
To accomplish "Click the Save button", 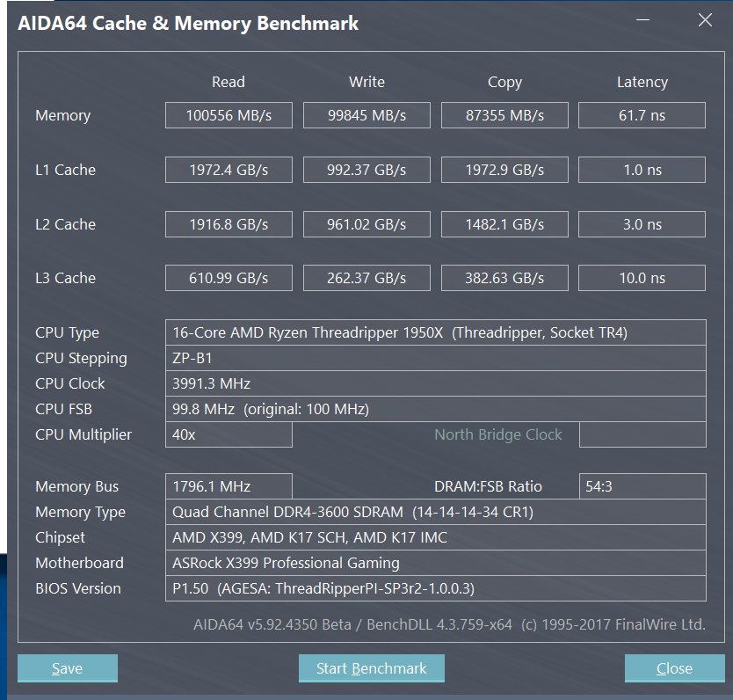I will pyautogui.click(x=68, y=667).
